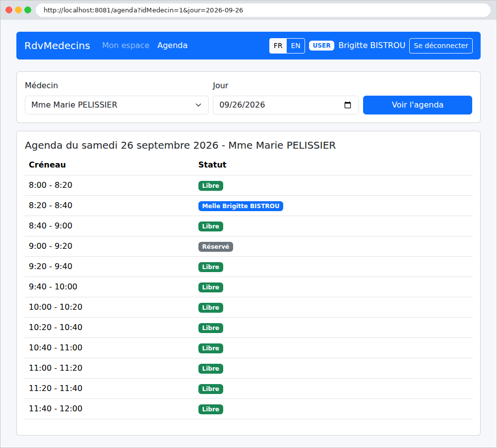Screen dimensions: 497x448
Task: Select the Libre badge for 10:40 - 11:00
Action: point(211,348)
